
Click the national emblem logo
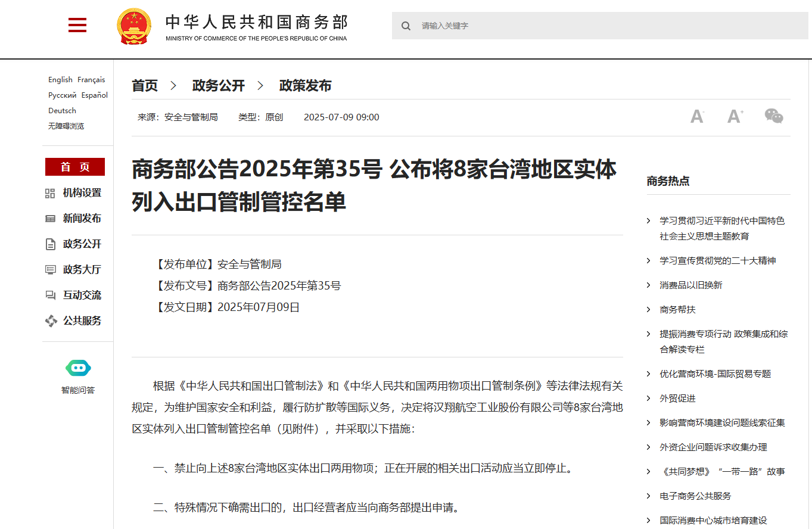tap(133, 26)
